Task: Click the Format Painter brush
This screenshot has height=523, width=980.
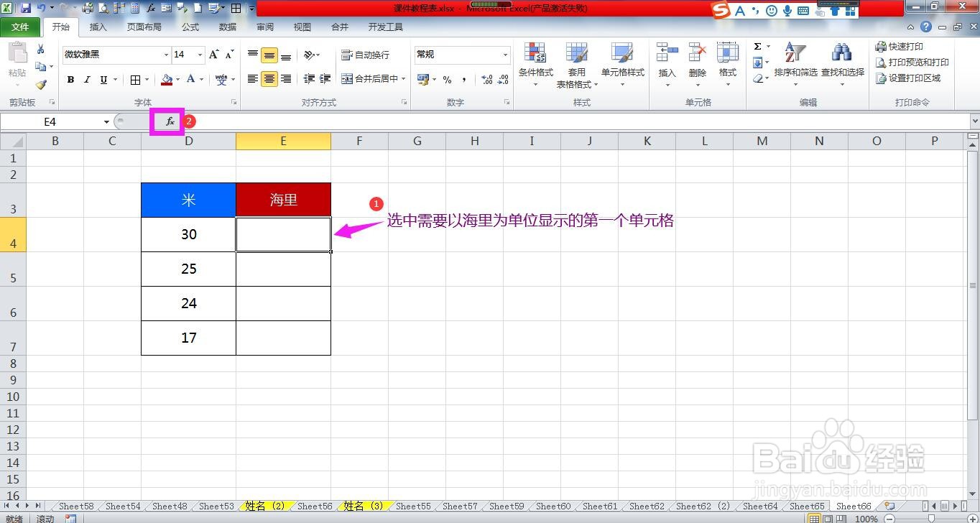Action: [x=41, y=84]
